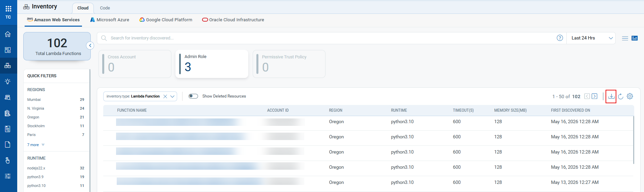The image size is (644, 192).
Task: Remove the Lambda Function type filter
Action: coord(165,97)
